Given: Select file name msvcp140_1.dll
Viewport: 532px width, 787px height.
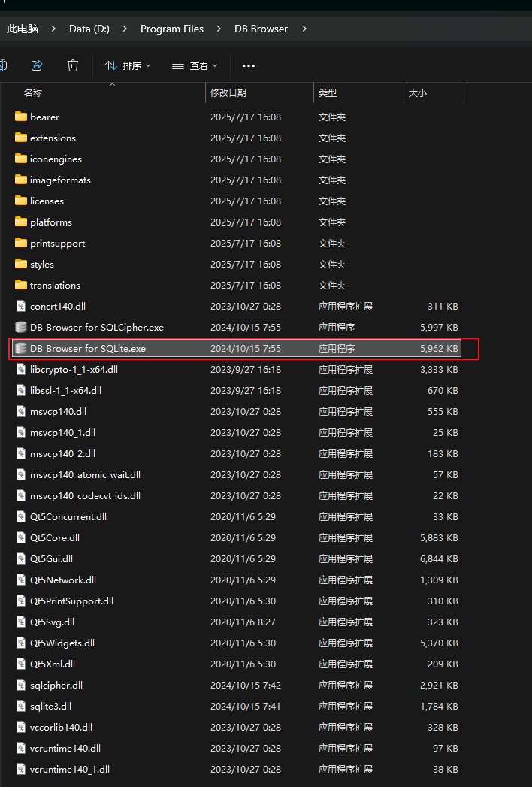Looking at the screenshot, I should pos(62,433).
